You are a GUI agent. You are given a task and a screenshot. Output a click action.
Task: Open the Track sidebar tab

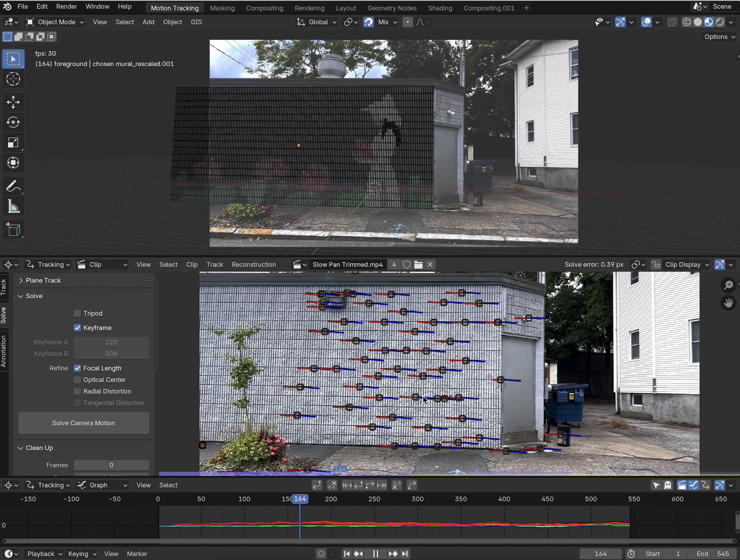4,287
